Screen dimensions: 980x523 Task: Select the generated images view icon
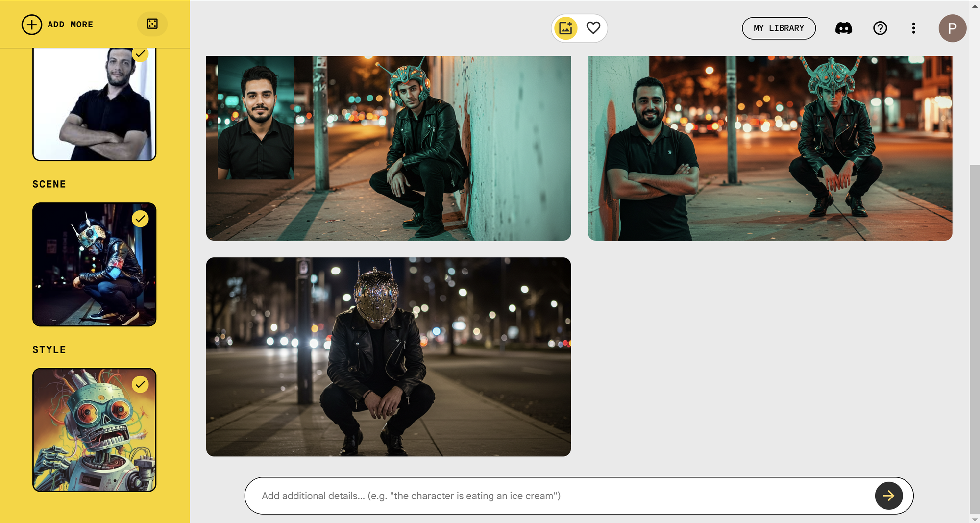click(565, 28)
